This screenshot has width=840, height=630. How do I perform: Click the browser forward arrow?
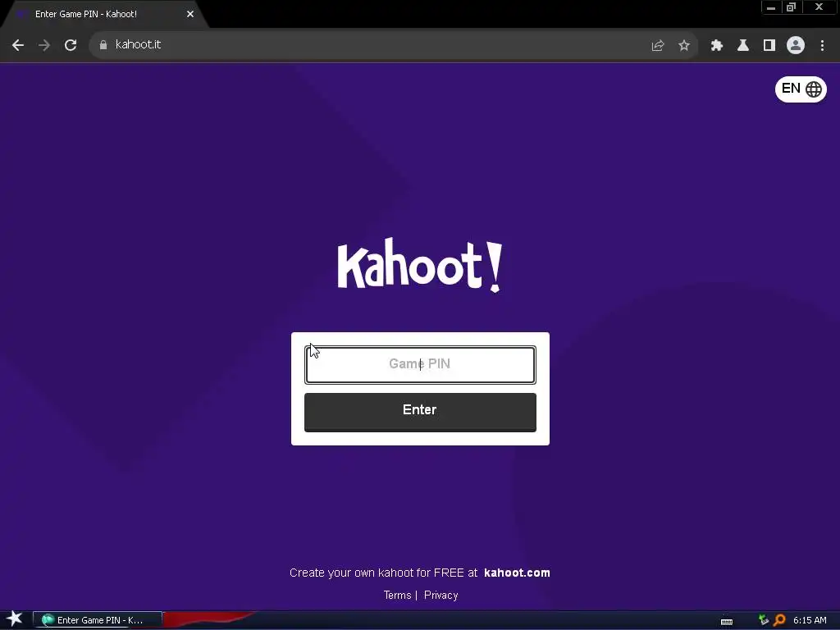pos(44,45)
